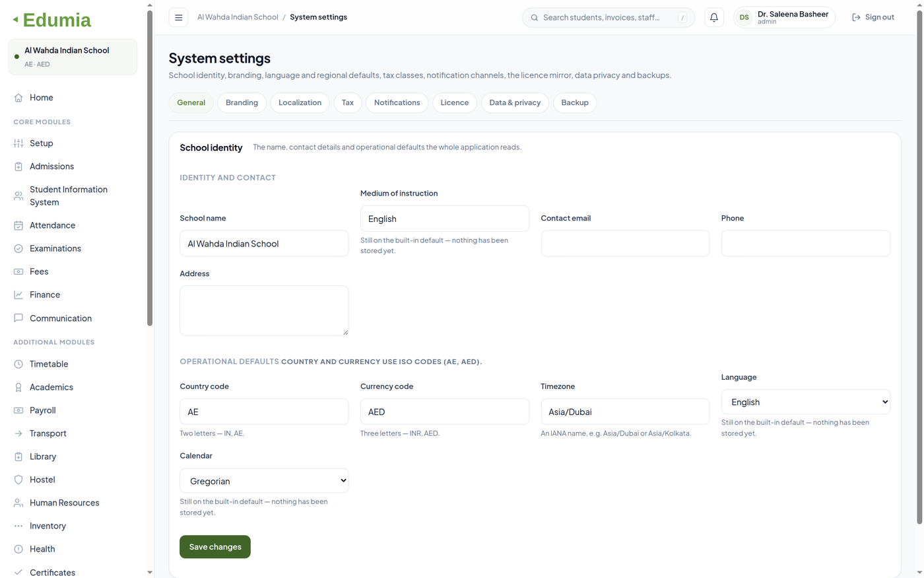Click the Admissions clipboard icon
924x578 pixels.
[x=18, y=166]
